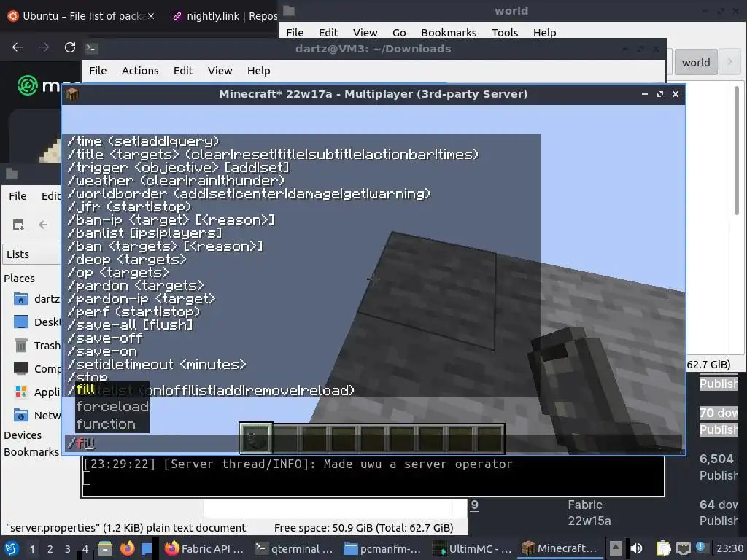
Task: Select the forceload command suggestion
Action: tap(112, 407)
